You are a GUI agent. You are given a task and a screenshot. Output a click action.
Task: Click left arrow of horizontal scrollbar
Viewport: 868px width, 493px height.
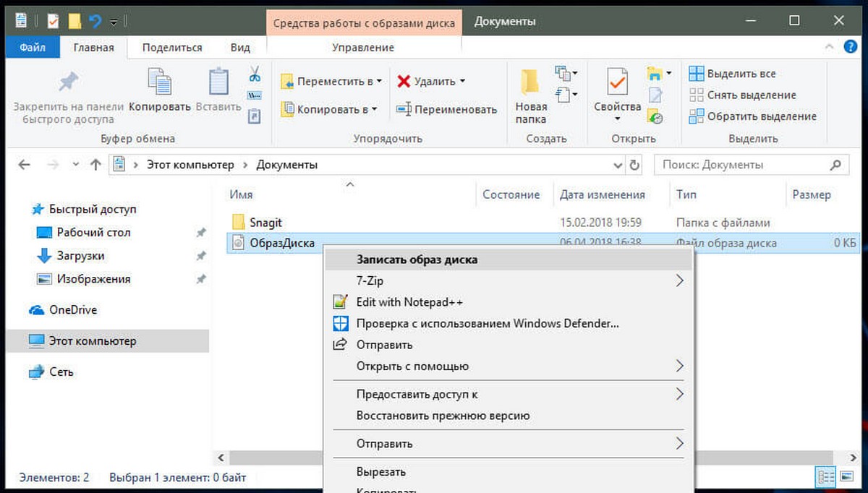tap(221, 458)
